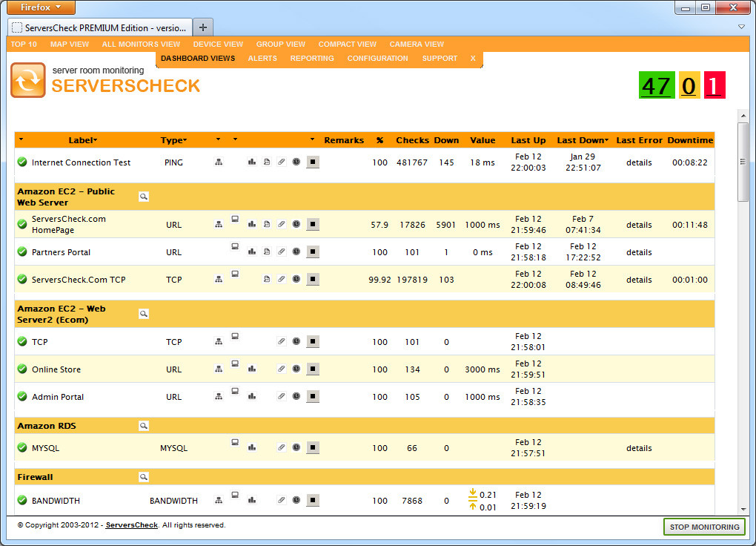Open network map icon for Online Store
Screen dimensions: 756x546
(x=219, y=369)
